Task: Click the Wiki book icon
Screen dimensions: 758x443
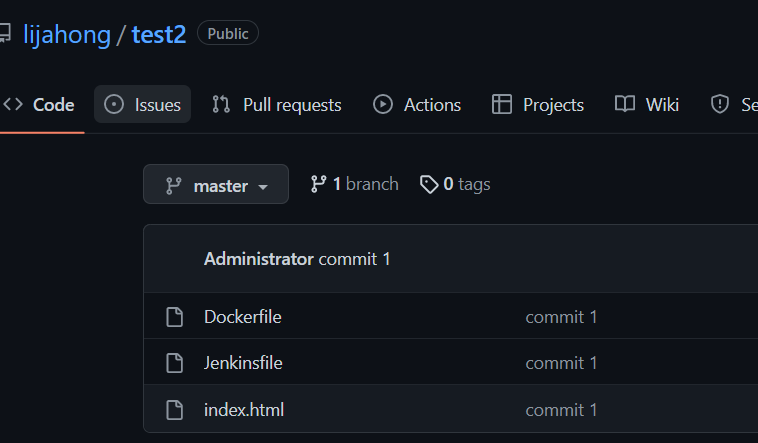Action: point(625,104)
